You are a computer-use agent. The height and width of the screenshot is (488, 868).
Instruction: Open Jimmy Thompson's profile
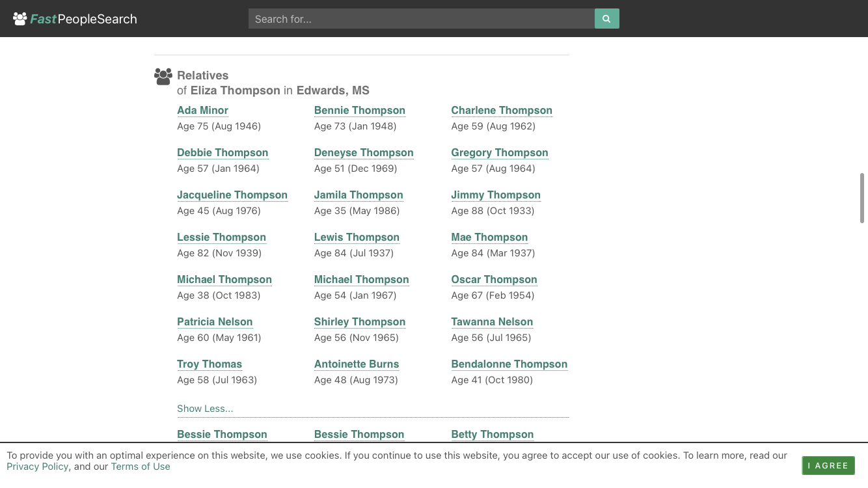[496, 195]
